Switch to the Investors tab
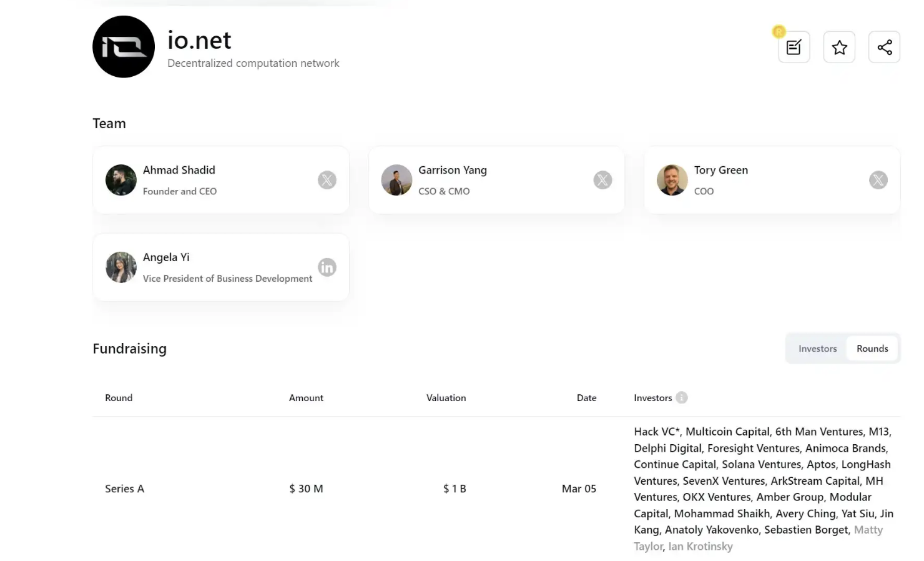The image size is (924, 561). [x=817, y=349]
